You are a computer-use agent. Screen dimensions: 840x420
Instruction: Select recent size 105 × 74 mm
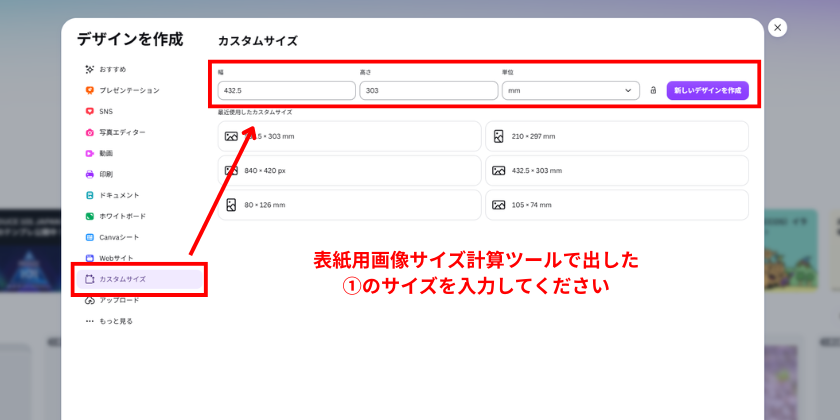point(617,205)
